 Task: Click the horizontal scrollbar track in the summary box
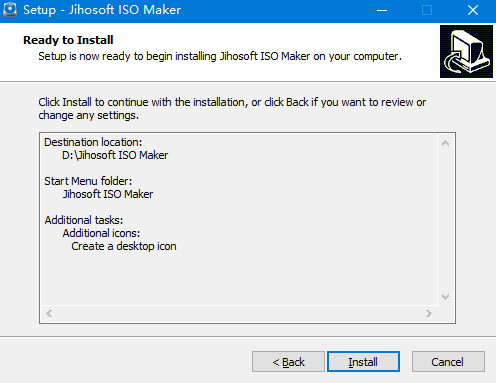point(239,313)
